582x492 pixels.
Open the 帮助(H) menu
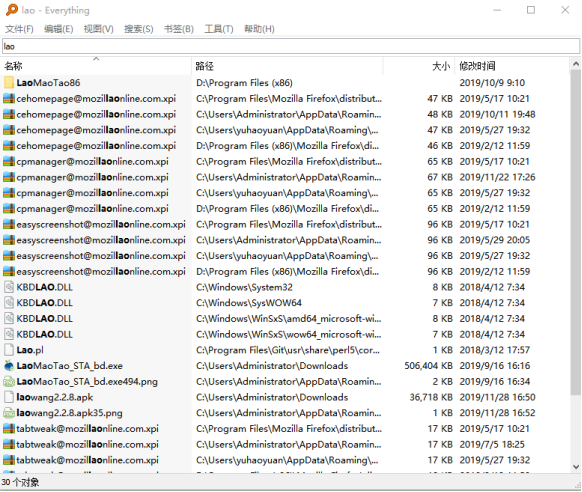tap(259, 29)
